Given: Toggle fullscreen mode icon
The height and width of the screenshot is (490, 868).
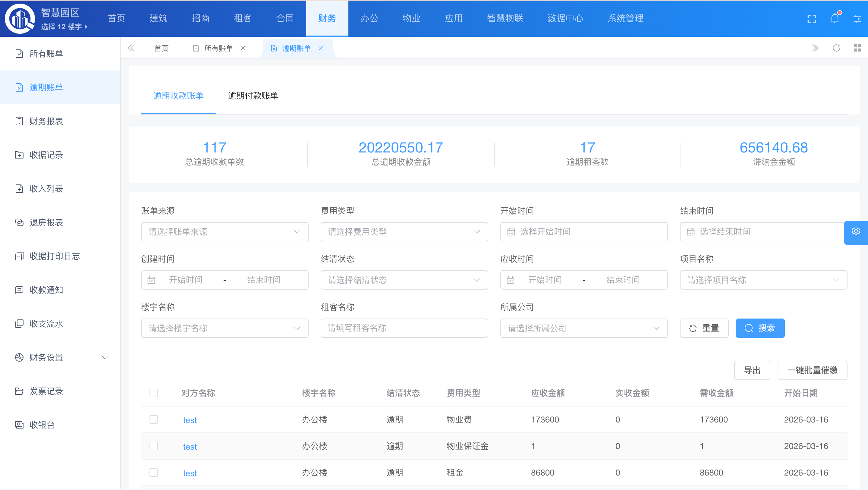Looking at the screenshot, I should tap(812, 19).
